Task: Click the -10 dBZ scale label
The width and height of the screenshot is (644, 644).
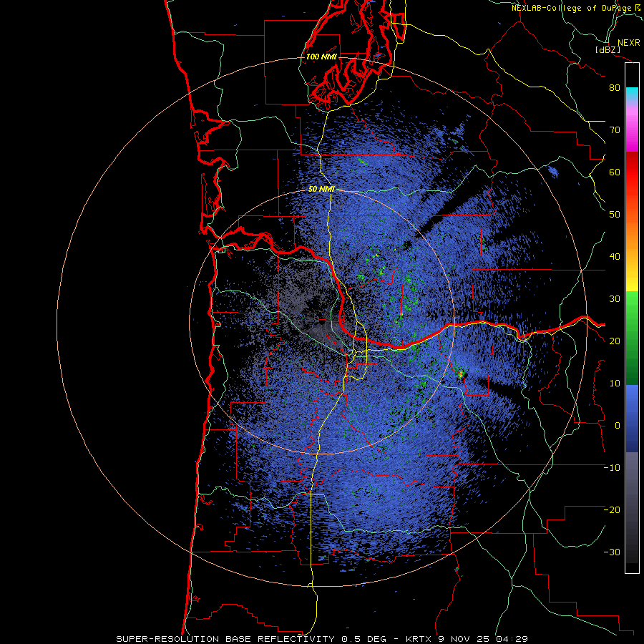Action: point(612,468)
